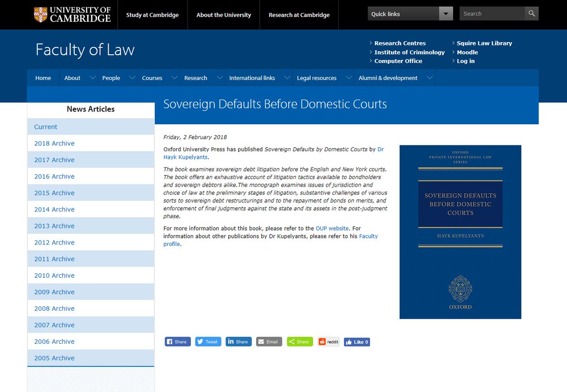Screen dimensions: 567x392
Task: Share the article by Email
Action: [x=269, y=341]
